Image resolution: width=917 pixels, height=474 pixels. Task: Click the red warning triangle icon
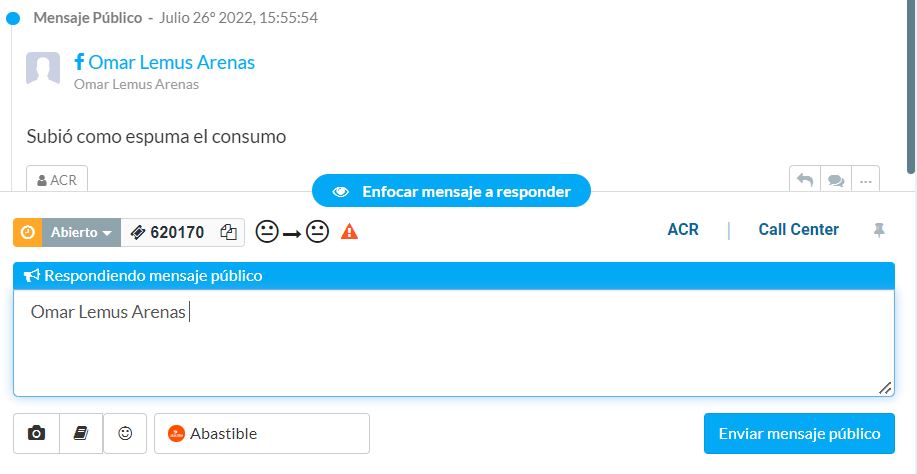coord(349,232)
